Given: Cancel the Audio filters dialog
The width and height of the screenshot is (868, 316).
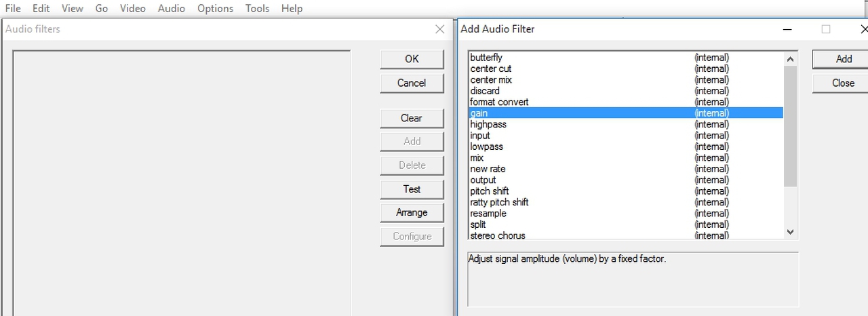Looking at the screenshot, I should pos(412,83).
